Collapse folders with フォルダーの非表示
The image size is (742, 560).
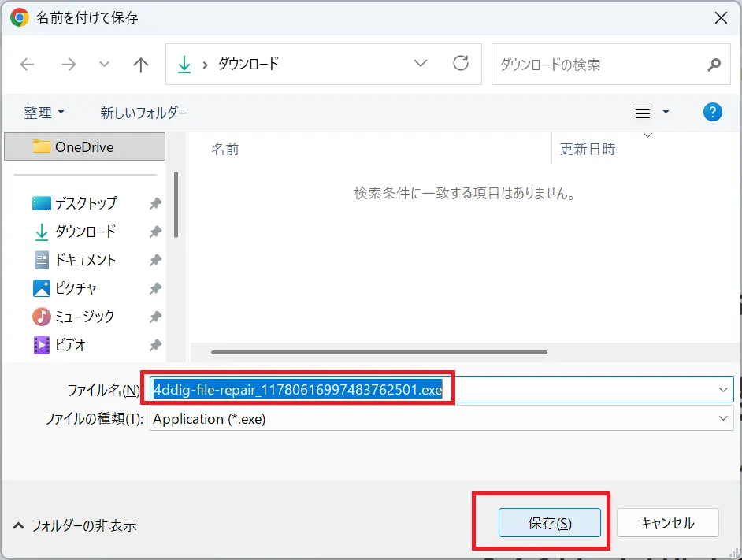[x=76, y=525]
